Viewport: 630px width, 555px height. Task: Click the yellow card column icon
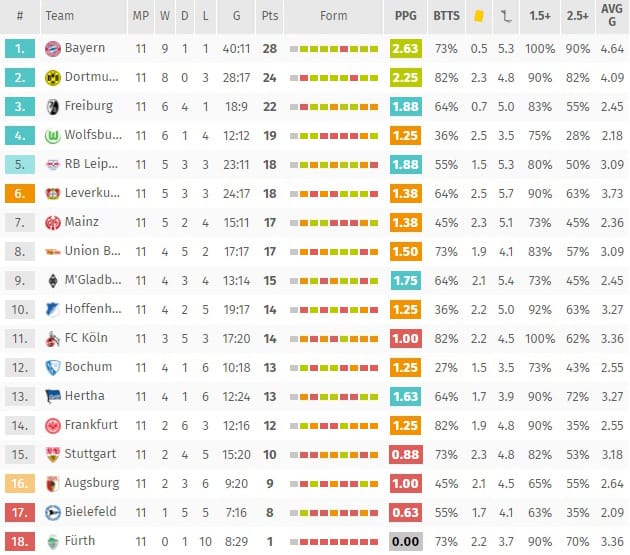(479, 16)
